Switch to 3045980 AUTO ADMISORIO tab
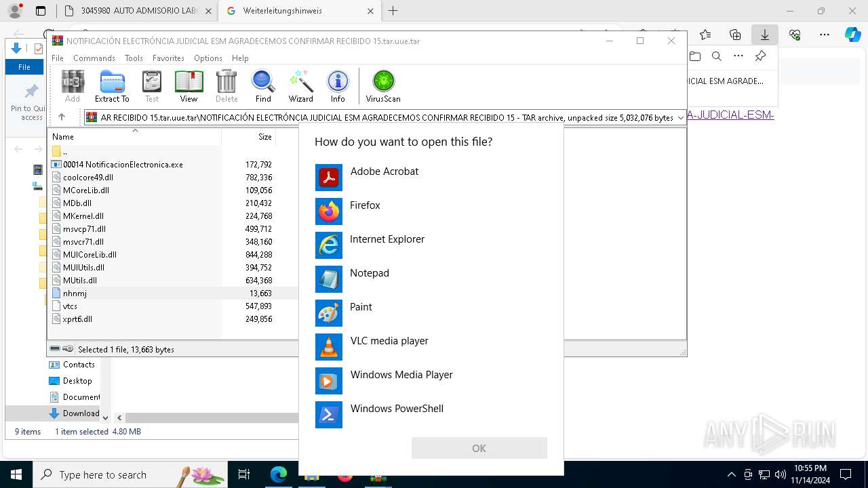 pyautogui.click(x=138, y=11)
